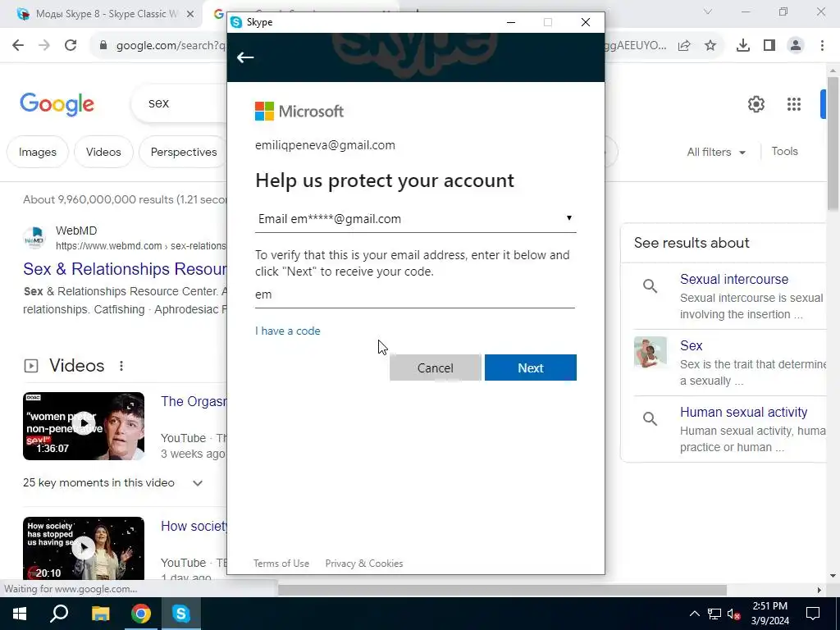Toggle Chrome side panel icon
This screenshot has height=630, width=840.
point(769,46)
